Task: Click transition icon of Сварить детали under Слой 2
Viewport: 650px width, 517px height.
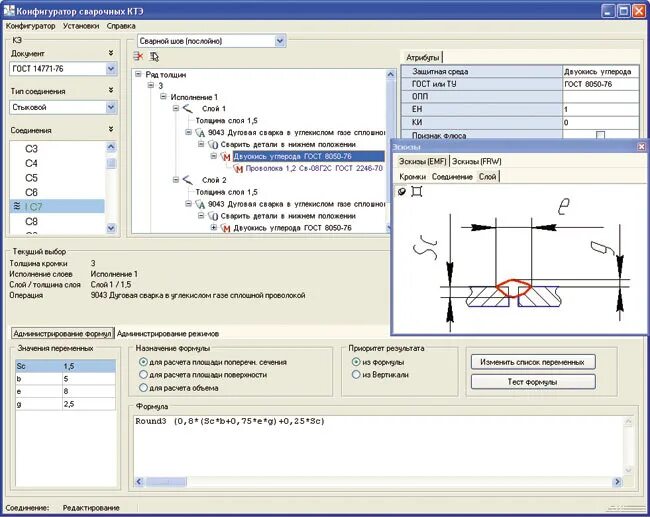Action: (213, 216)
